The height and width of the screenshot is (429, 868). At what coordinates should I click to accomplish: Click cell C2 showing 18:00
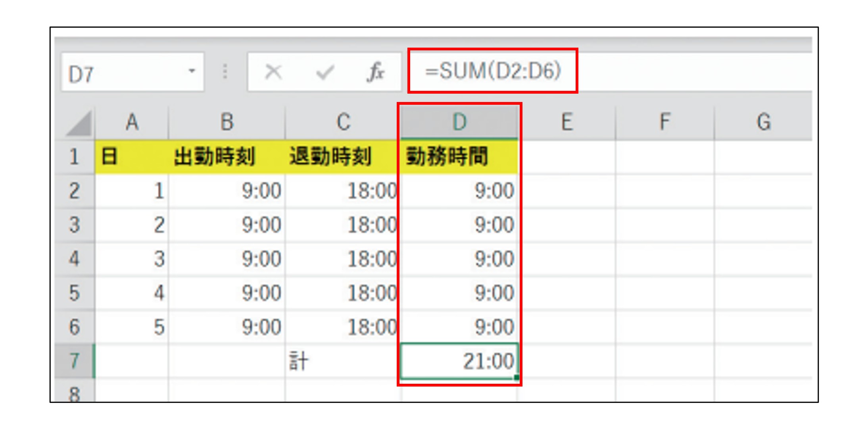click(x=343, y=191)
